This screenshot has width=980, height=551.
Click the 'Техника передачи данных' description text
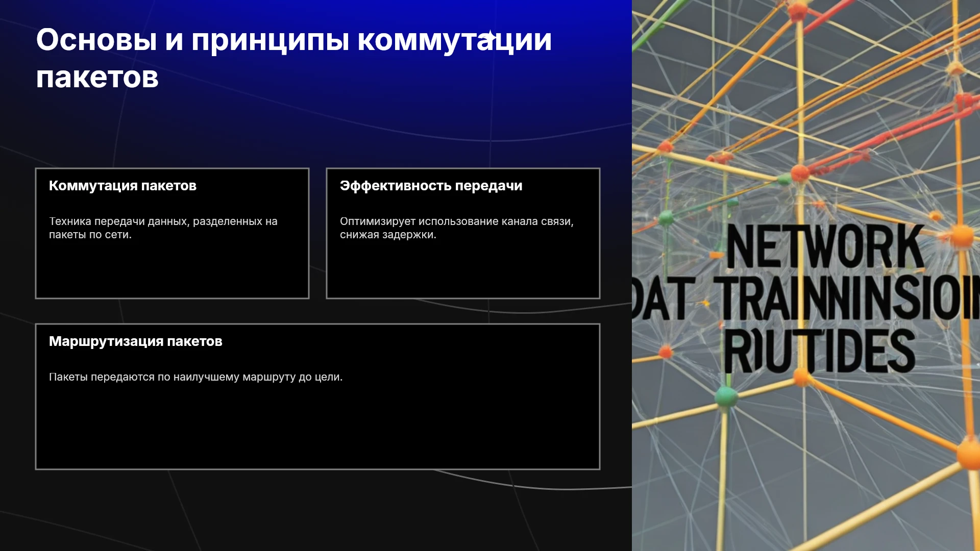coord(163,228)
